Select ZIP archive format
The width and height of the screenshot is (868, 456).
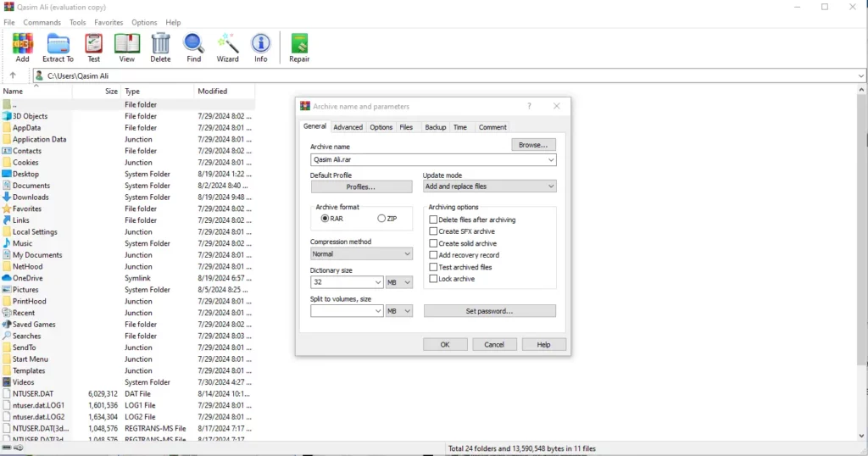point(381,219)
